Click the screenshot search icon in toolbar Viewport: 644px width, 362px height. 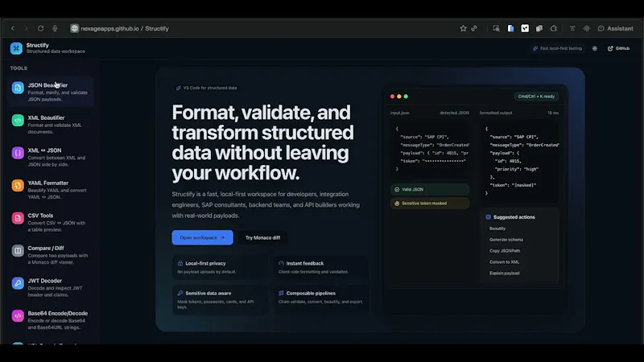(496, 28)
